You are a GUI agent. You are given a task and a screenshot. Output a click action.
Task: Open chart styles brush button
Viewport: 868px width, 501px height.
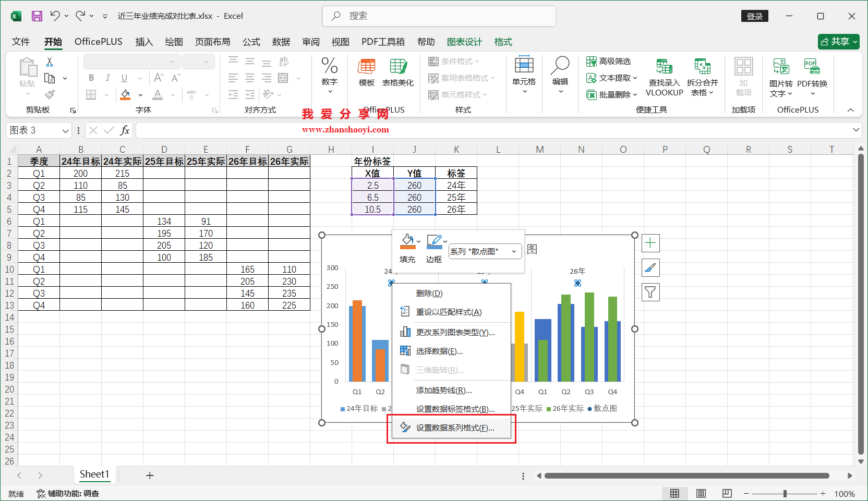650,268
